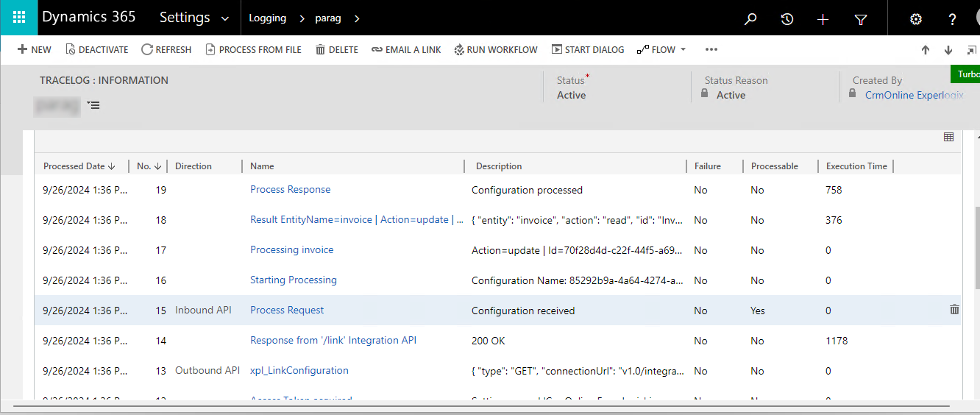Click the '200 OK' description cell
Viewport: 980px width, 415px height.
489,341
